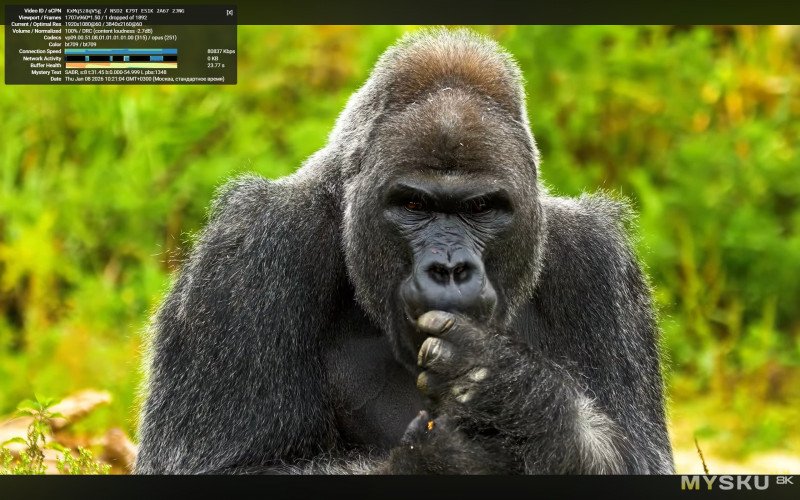The image size is (800, 500).
Task: Click the gorilla's hand at its mouth
Action: [x=445, y=350]
